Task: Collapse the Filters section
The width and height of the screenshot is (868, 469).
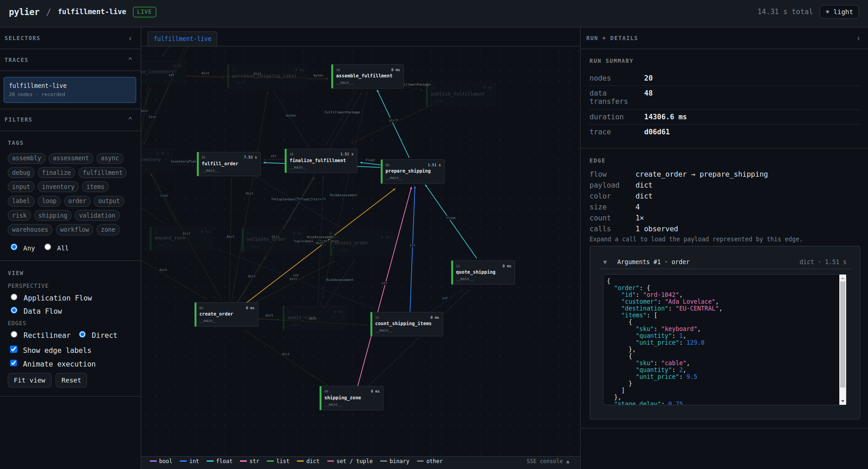Action: pyautogui.click(x=130, y=119)
